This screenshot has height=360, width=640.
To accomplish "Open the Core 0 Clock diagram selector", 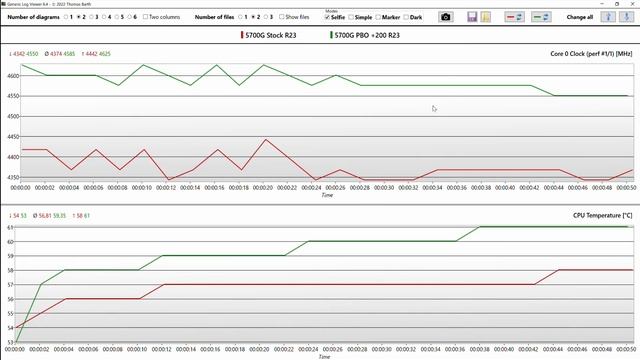I will (x=591, y=54).
